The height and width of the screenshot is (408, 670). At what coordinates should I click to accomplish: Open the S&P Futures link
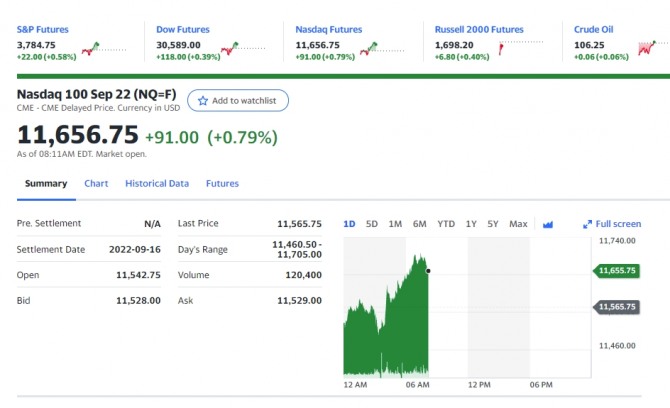coord(43,30)
